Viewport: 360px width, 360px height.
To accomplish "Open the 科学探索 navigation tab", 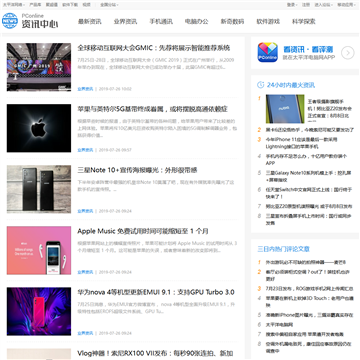I will tap(304, 22).
